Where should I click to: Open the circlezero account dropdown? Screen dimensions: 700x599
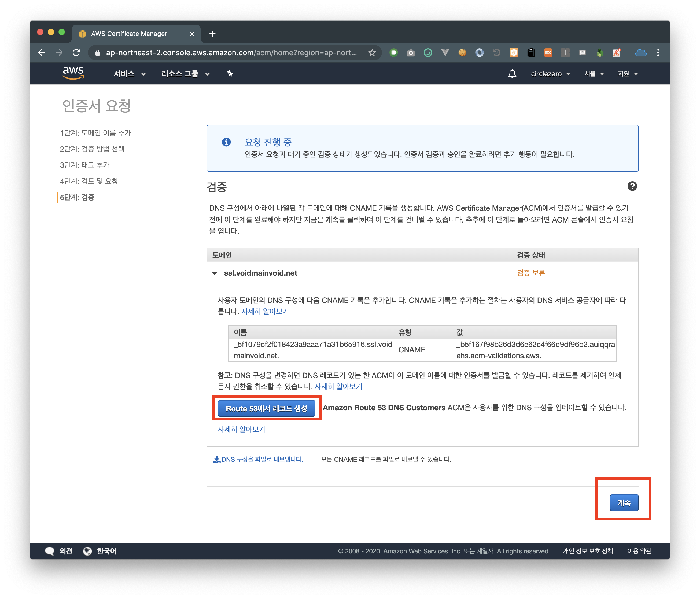550,74
